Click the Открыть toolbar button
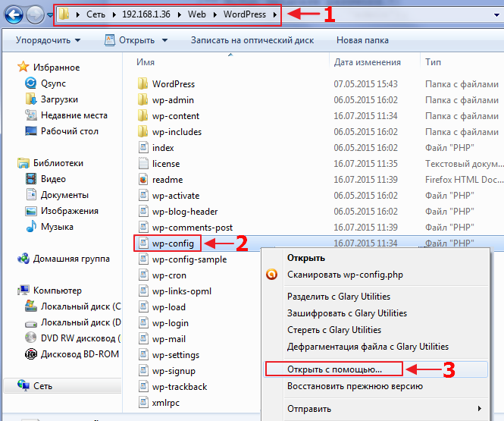This screenshot has width=504, height=421. coord(130,40)
